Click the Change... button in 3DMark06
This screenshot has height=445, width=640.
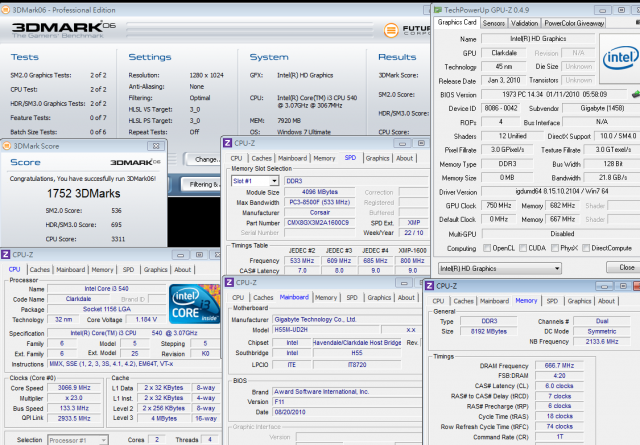tap(203, 159)
